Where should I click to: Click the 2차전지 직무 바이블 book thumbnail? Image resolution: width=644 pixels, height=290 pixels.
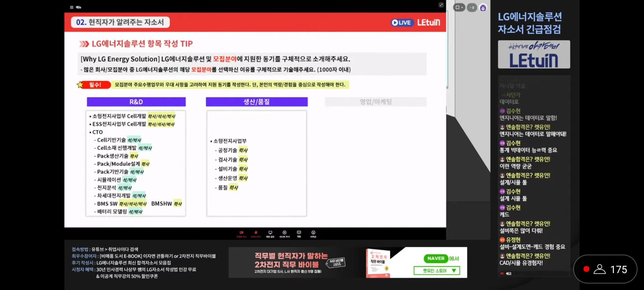pyautogui.click(x=378, y=263)
